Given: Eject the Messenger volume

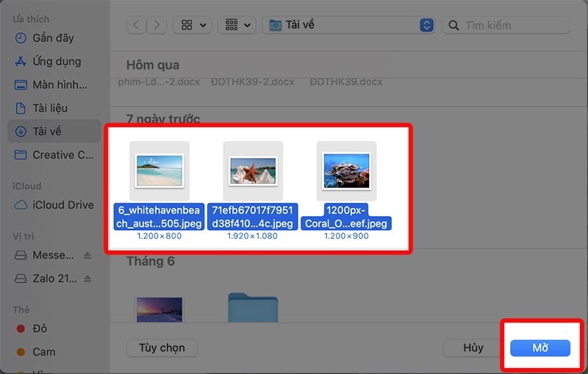Looking at the screenshot, I should [87, 256].
